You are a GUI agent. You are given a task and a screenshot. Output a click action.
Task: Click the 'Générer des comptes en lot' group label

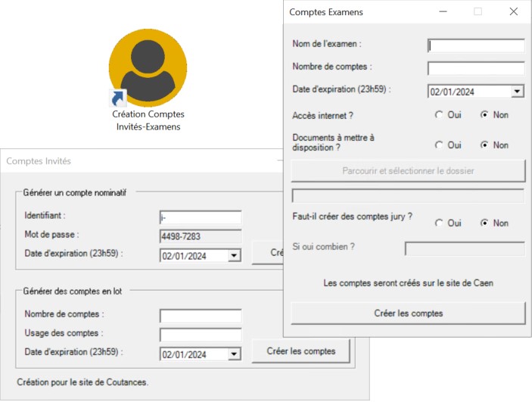coord(72,291)
